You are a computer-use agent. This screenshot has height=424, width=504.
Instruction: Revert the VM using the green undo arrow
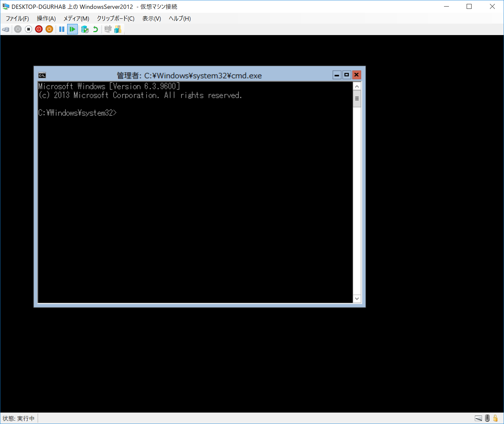pos(95,29)
